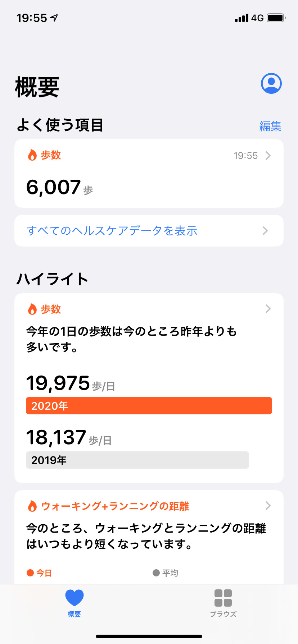Tap the ブラウズ grid icon

tap(223, 598)
